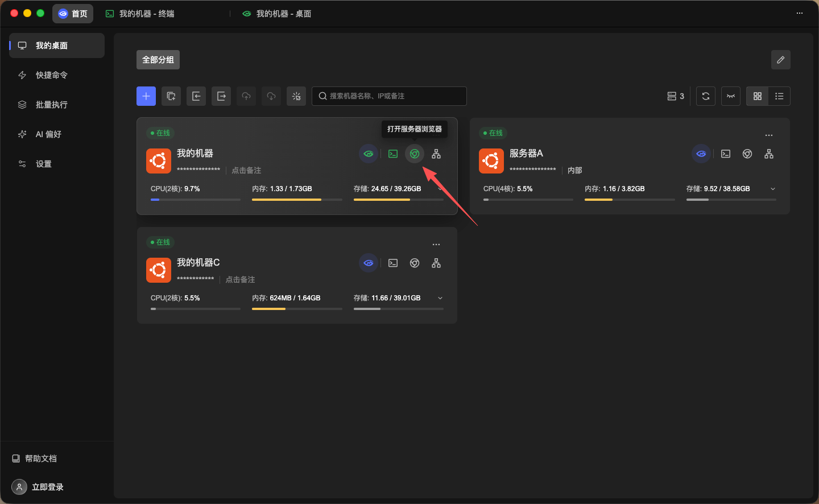Click 立即登录 to sign in
This screenshot has width=819, height=504.
[x=38, y=487]
